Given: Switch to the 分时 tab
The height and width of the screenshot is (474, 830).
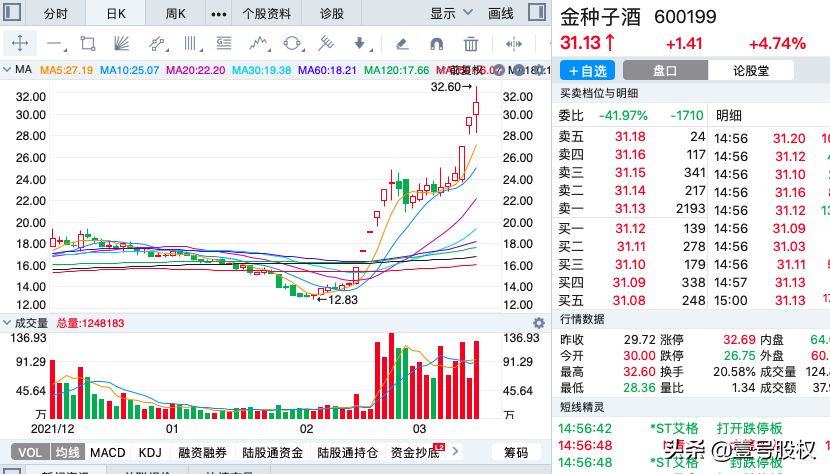Looking at the screenshot, I should point(56,14).
